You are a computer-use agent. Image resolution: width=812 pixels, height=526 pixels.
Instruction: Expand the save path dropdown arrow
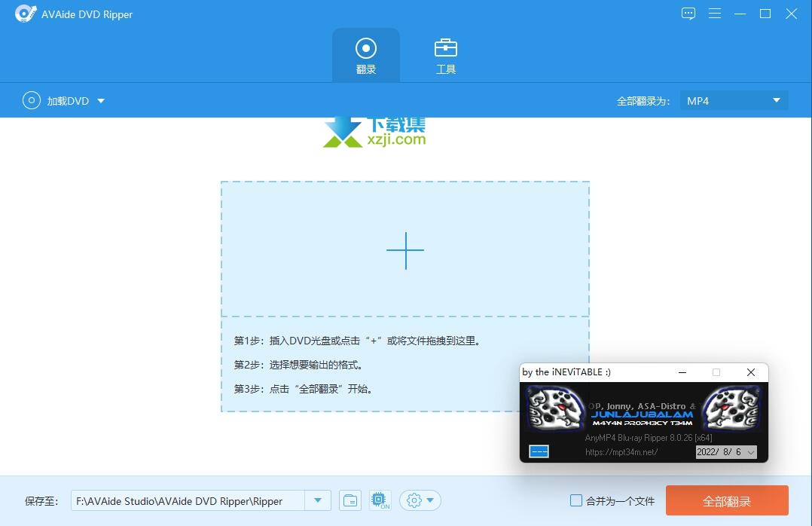(318, 500)
